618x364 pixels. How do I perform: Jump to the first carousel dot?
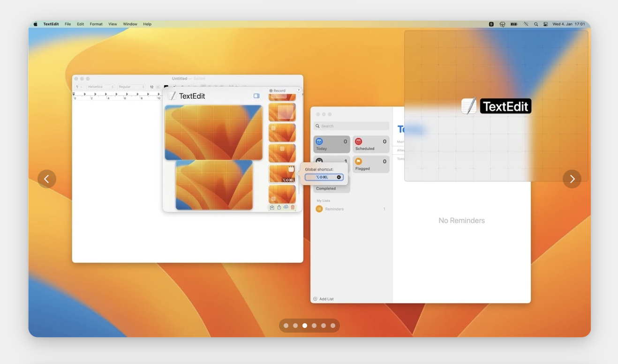[286, 326]
